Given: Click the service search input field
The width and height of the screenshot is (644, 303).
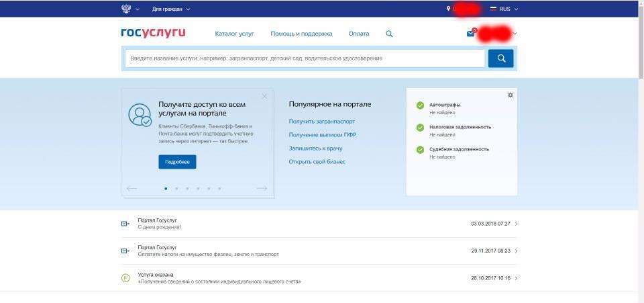Looking at the screenshot, I should click(x=305, y=58).
